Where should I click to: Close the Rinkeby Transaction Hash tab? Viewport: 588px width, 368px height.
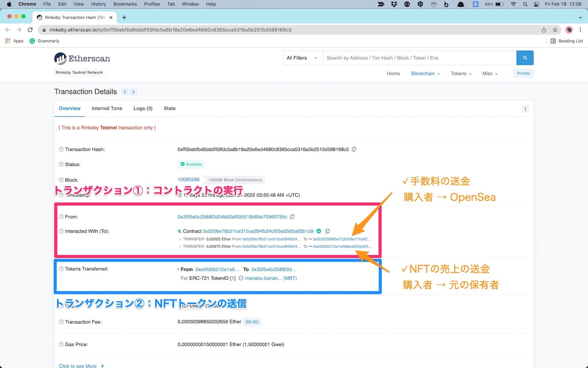[111, 17]
